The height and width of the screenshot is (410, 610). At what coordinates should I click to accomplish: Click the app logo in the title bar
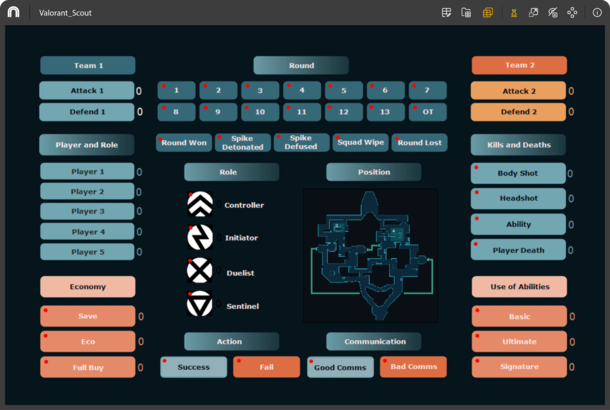click(13, 12)
